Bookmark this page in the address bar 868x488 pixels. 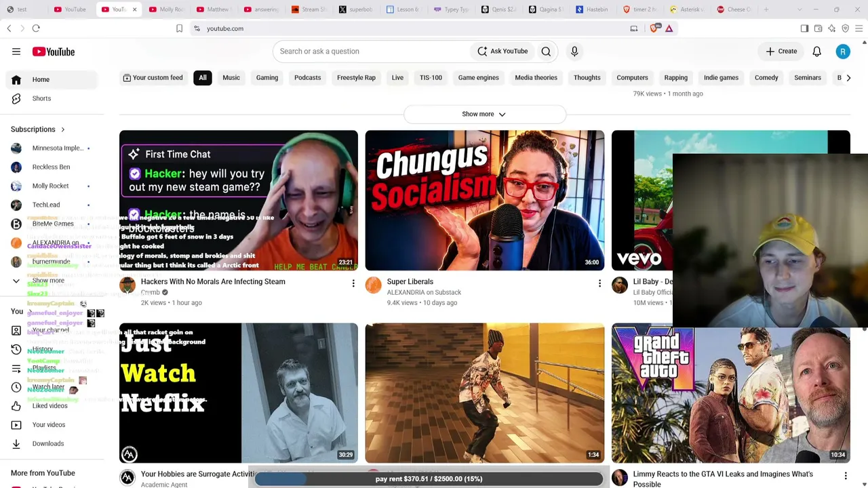pos(179,28)
